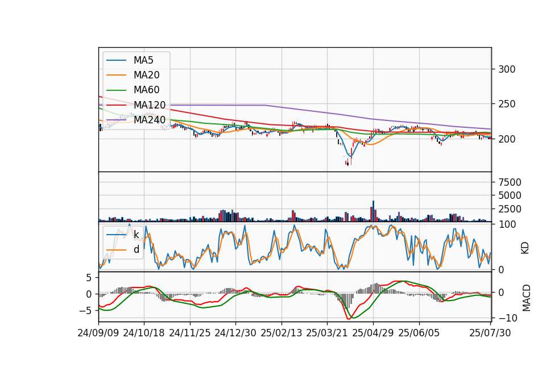
Task: Click the red MA120 legend line sample
Action: coord(116,105)
